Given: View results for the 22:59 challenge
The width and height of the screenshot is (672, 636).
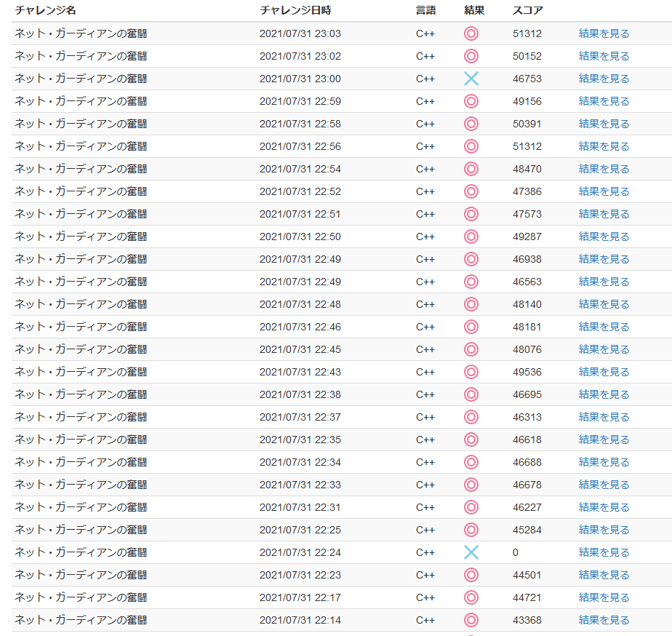Looking at the screenshot, I should point(604,101).
